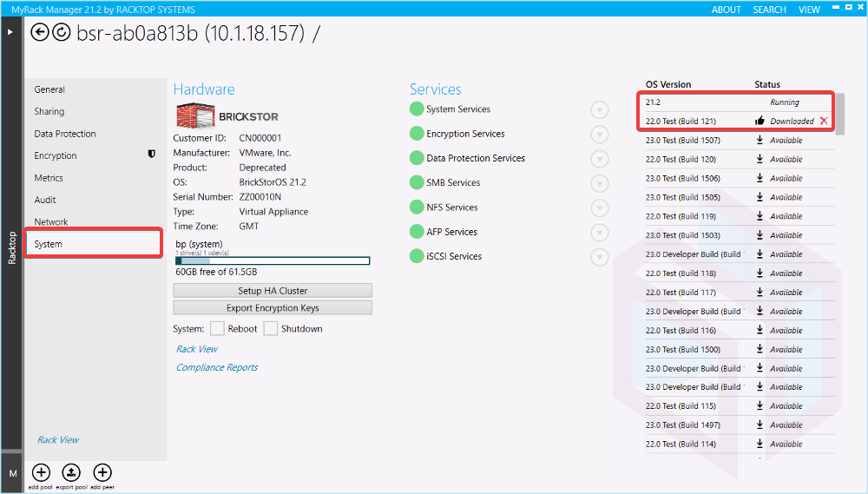Download 23.0 Test (Build 1505)
The image size is (868, 494).
coord(759,196)
